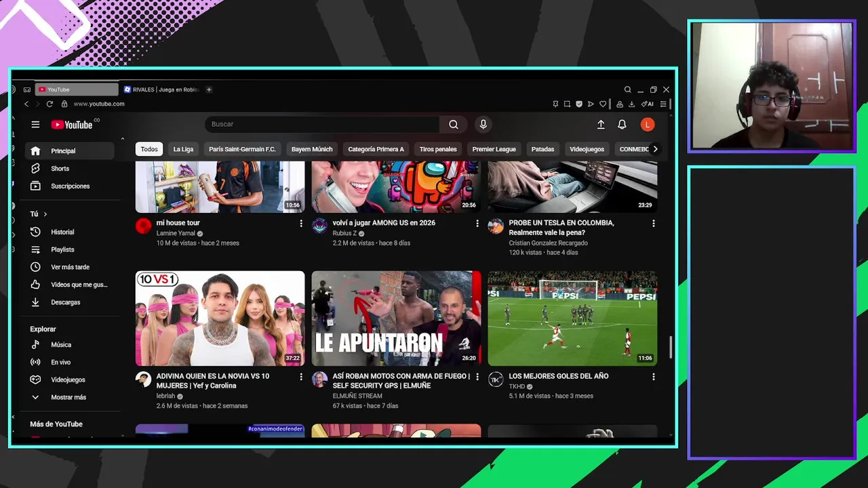Screen dimensions: 868x488
Task: Select the 'Patadas' chip
Action: 542,149
